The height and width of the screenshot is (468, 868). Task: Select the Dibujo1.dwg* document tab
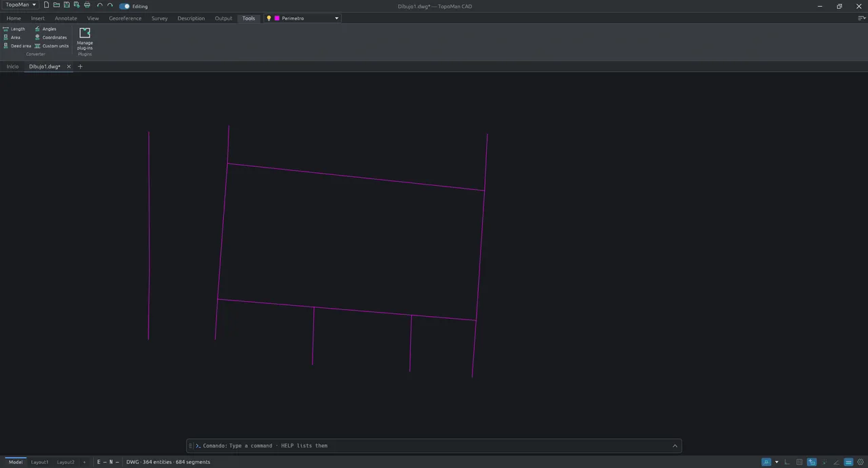point(45,66)
